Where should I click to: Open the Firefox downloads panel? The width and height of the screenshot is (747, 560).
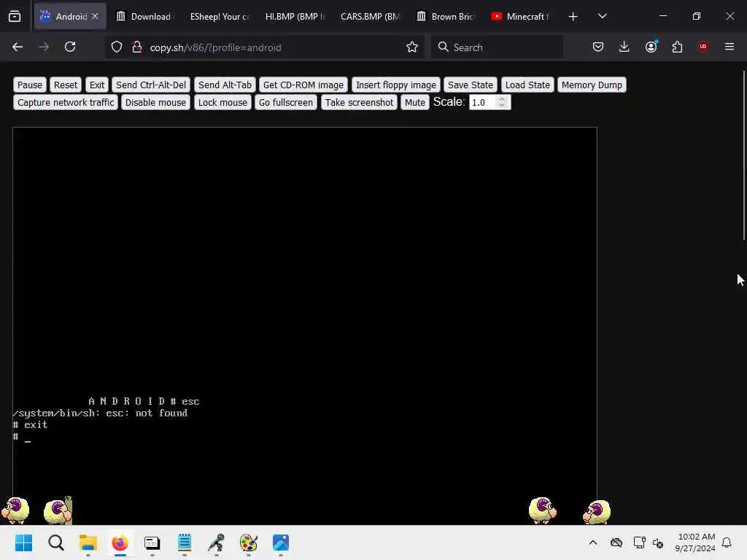click(624, 47)
